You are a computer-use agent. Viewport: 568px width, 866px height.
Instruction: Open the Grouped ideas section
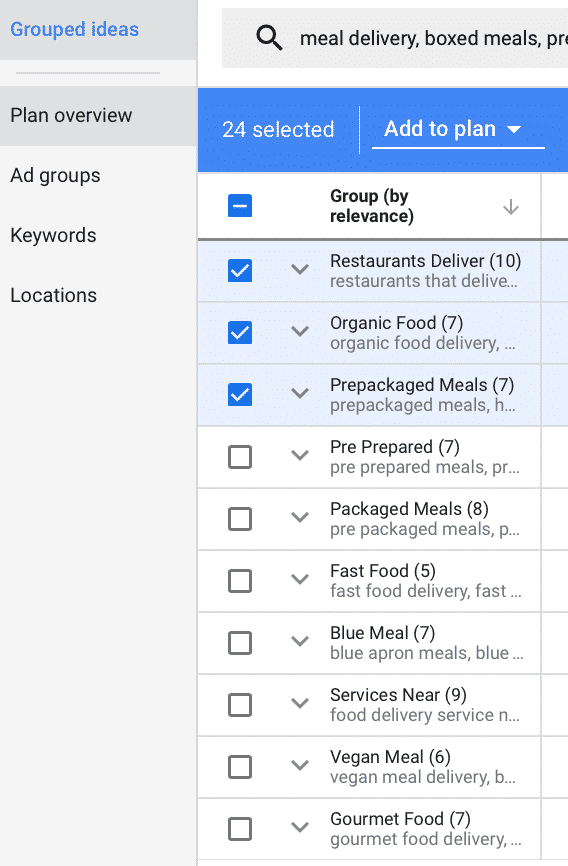(x=75, y=29)
